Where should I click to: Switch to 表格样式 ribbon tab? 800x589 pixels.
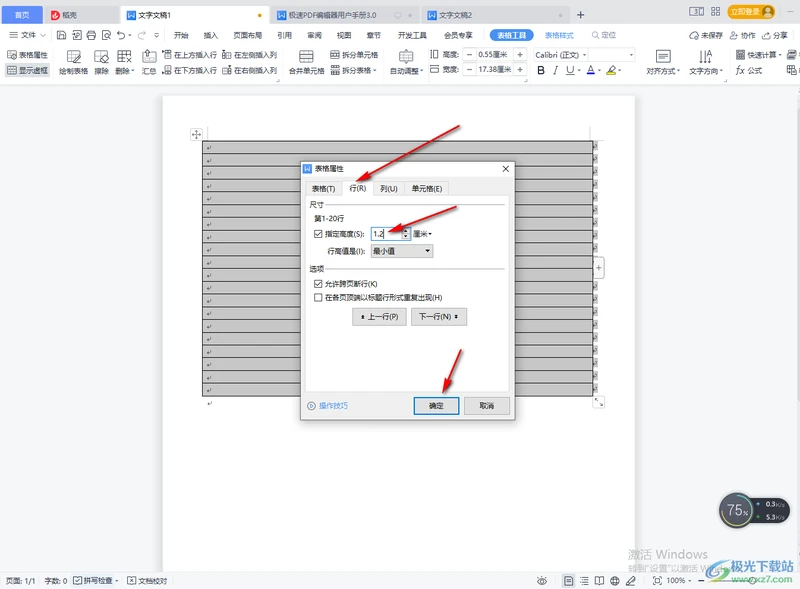tap(559, 35)
